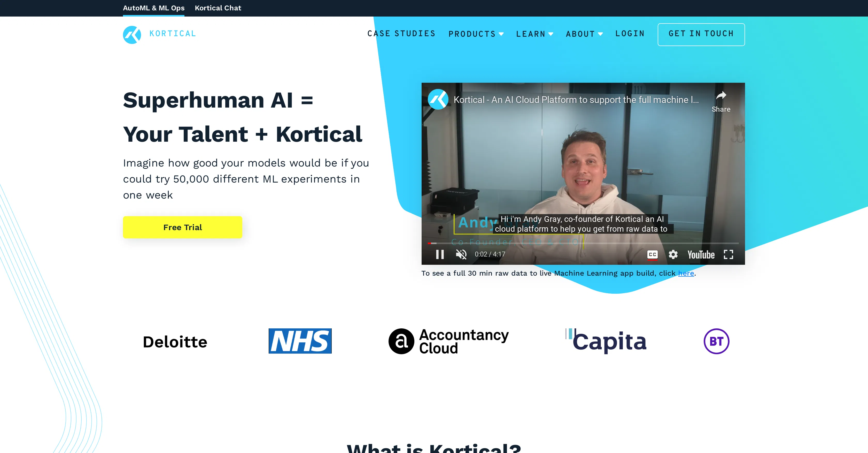Unmute the video sound

coord(461,255)
